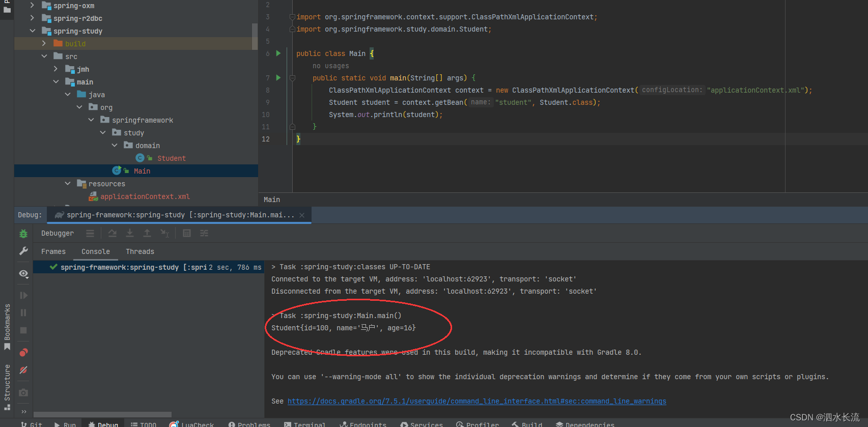This screenshot has width=868, height=427.
Task: Select the domain package
Action: point(147,146)
